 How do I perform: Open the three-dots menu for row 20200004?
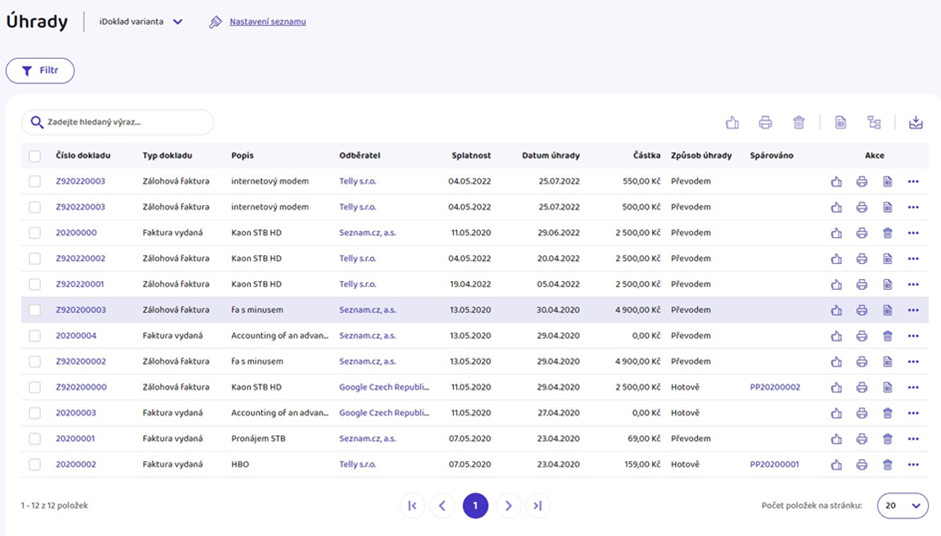point(913,336)
